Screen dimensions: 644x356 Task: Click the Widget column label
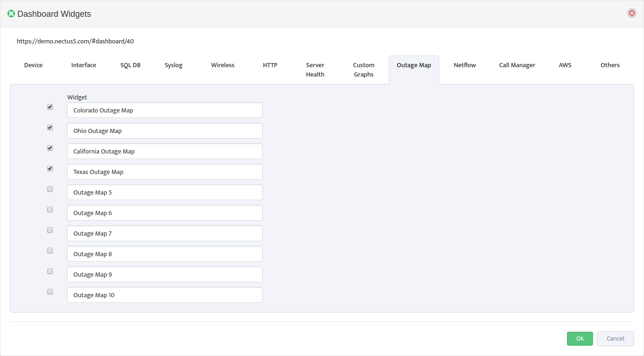77,97
